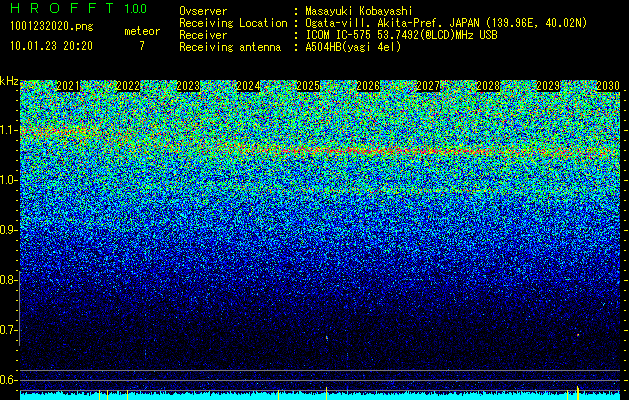Click the kHz axis unit label
Image resolution: width=629 pixels, height=400 pixels.
9,81
